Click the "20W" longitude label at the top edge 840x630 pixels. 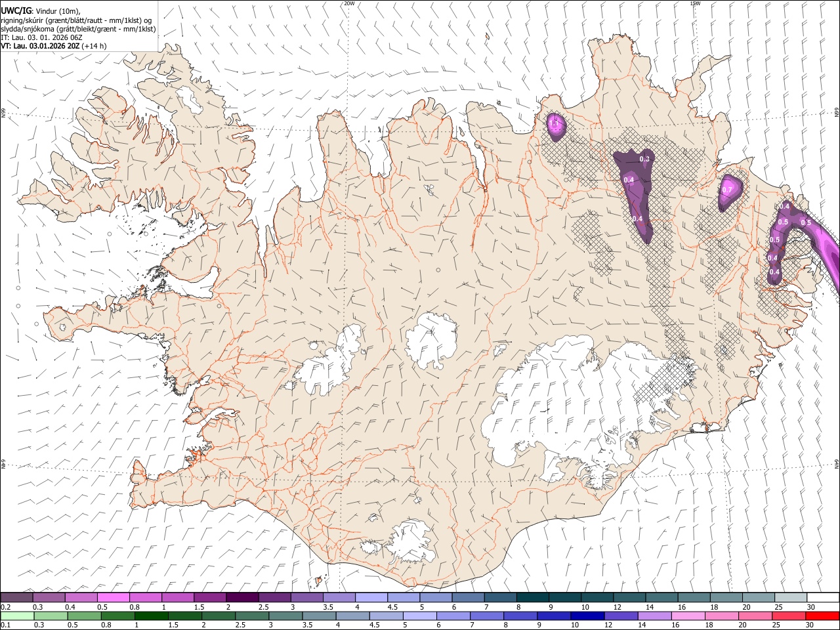click(348, 3)
